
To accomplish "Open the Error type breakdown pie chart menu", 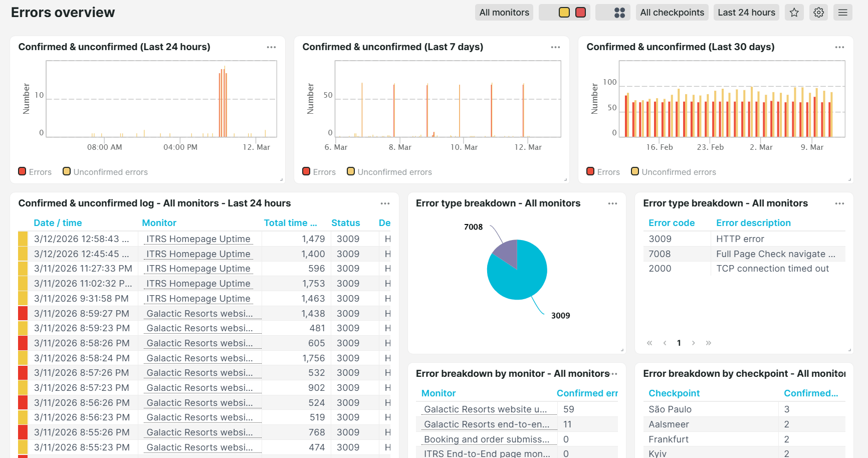I will point(612,203).
